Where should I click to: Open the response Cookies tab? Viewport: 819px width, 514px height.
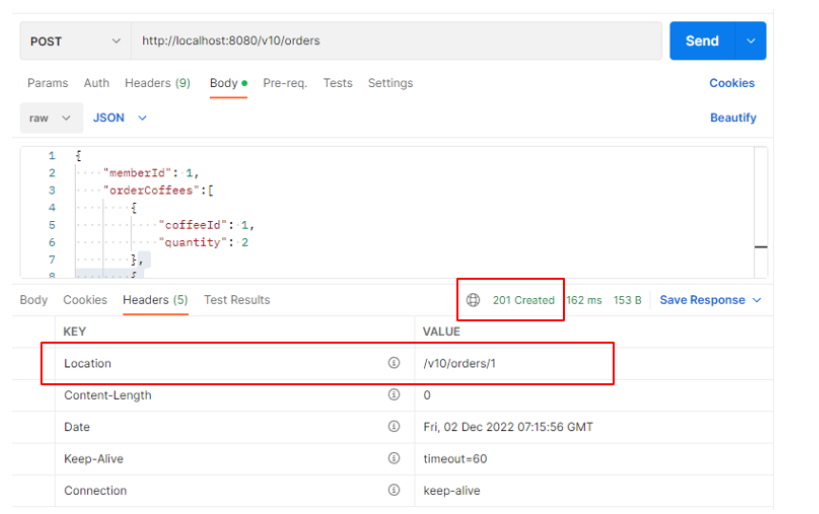[x=85, y=300]
